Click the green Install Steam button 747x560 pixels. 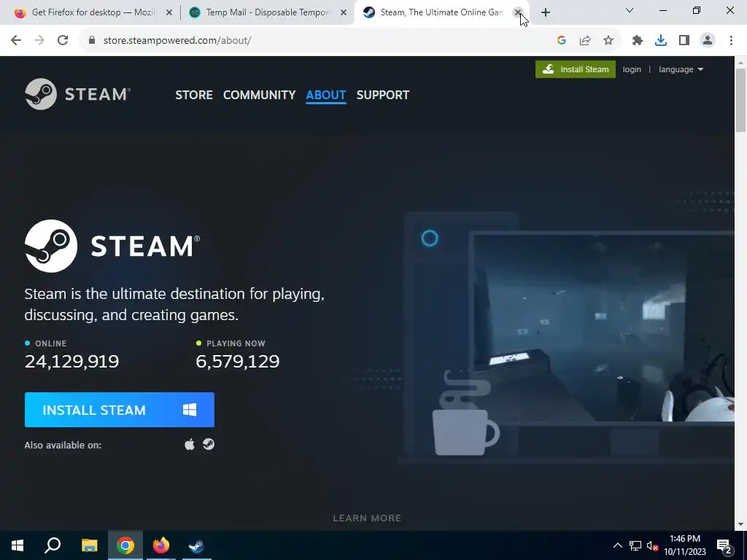pos(575,69)
